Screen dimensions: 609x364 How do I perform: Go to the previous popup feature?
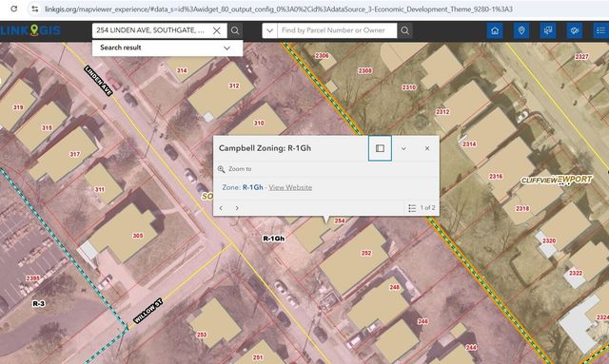[221, 208]
